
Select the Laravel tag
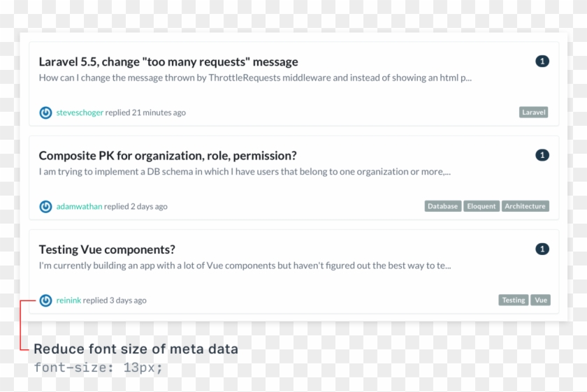point(533,112)
